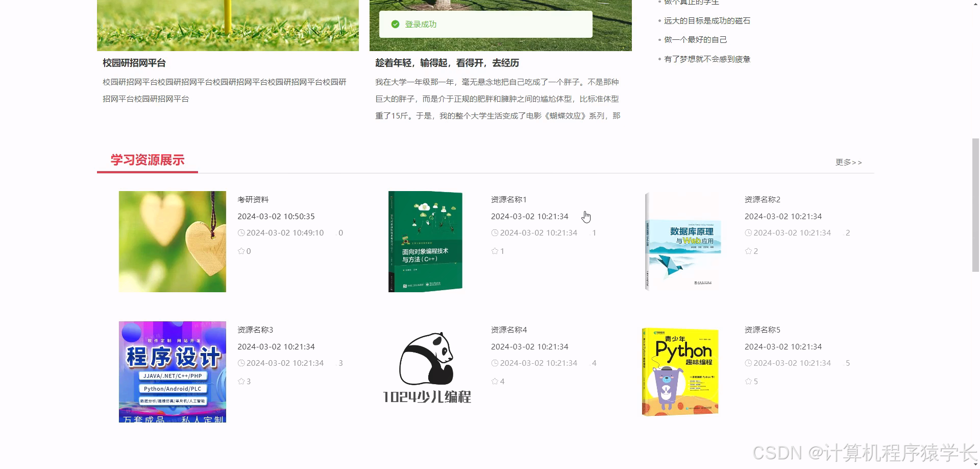Click clock icon on 资源名称5 card
This screenshot has width=980, height=469.
pos(748,363)
